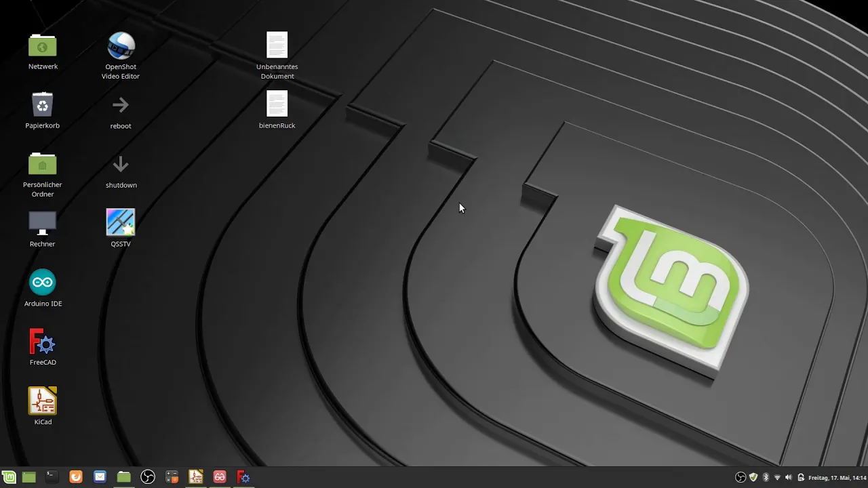868x488 pixels.
Task: Open the Linux Mint start menu
Action: pos(9,477)
